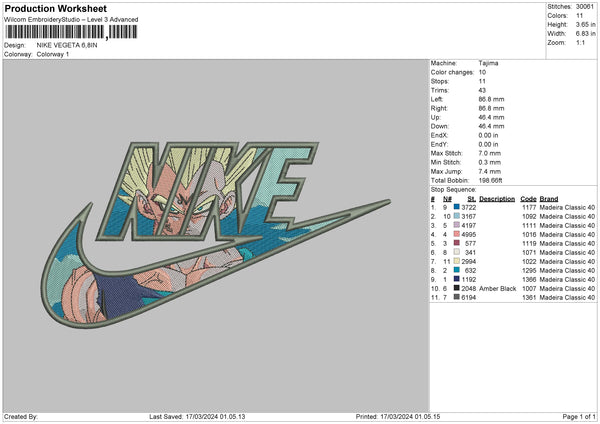Screen dimensions: 600x424
Task: Click the Max Jump value "7.4 mm"
Action: 489,171
